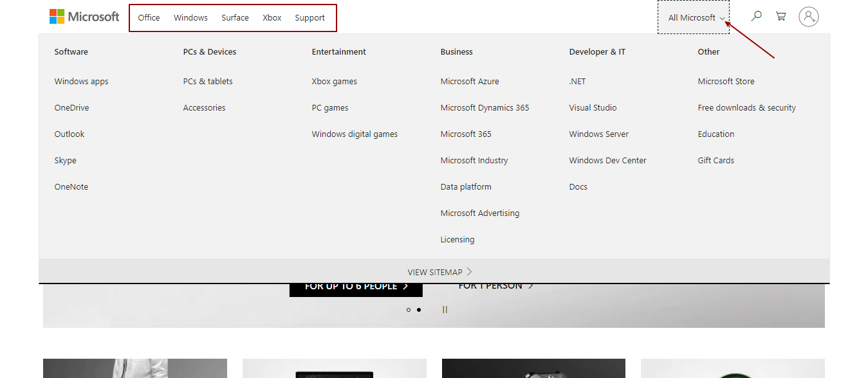Click the Software column heading
The height and width of the screenshot is (378, 868).
(71, 51)
